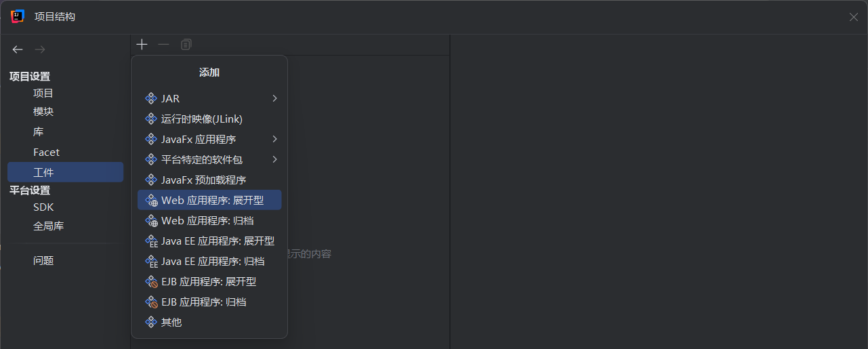Click the forward navigation arrow
868x349 pixels.
coord(40,49)
